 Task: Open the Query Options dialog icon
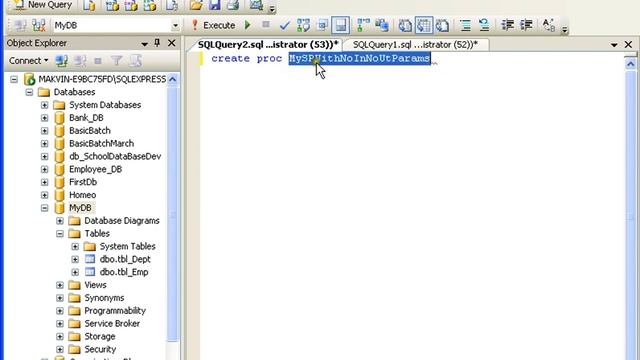pos(322,25)
